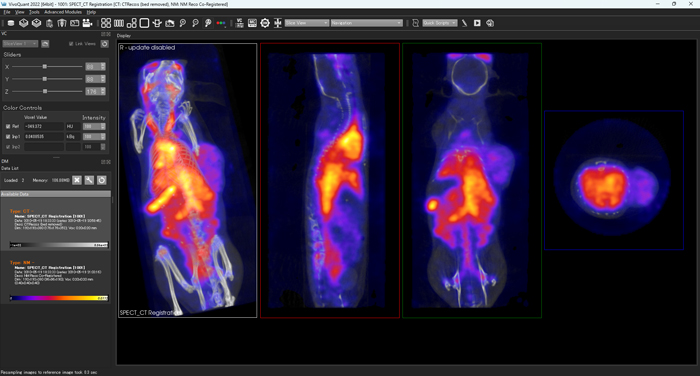Click the NM color palette bar
Screen dimensions: 700x376
click(x=59, y=298)
